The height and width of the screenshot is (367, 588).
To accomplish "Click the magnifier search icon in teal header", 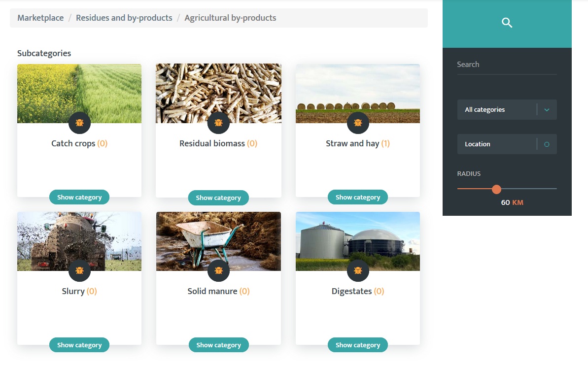I will click(507, 23).
